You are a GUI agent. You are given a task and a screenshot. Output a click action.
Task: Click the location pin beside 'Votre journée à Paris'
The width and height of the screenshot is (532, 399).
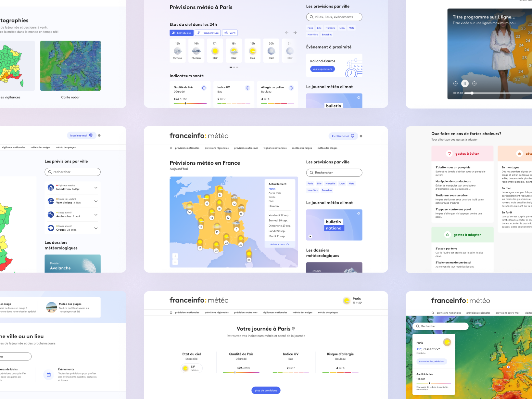click(293, 329)
